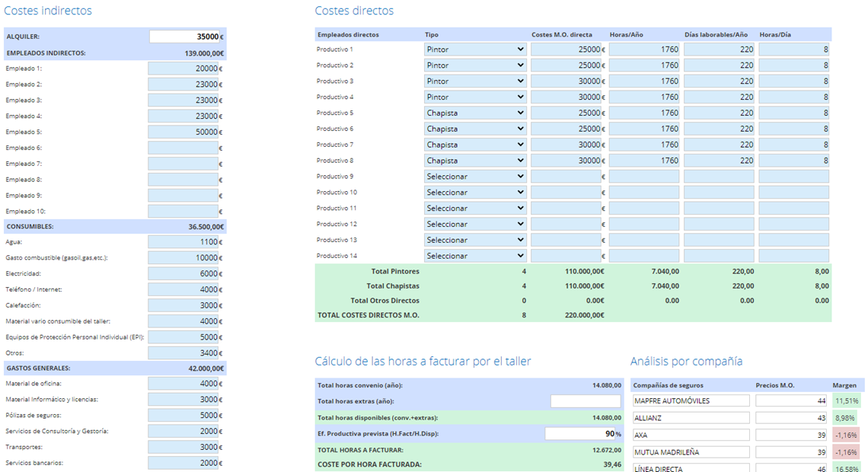Click the Agua cost field
This screenshot has height=472, width=868.
[183, 242]
